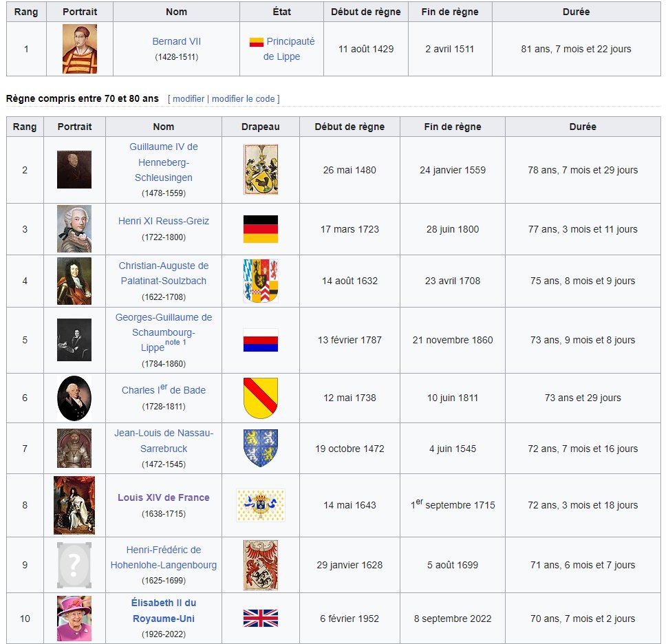Select '77 ans, 3 mois et 11 jours'
The image size is (668, 644).
click(x=583, y=229)
